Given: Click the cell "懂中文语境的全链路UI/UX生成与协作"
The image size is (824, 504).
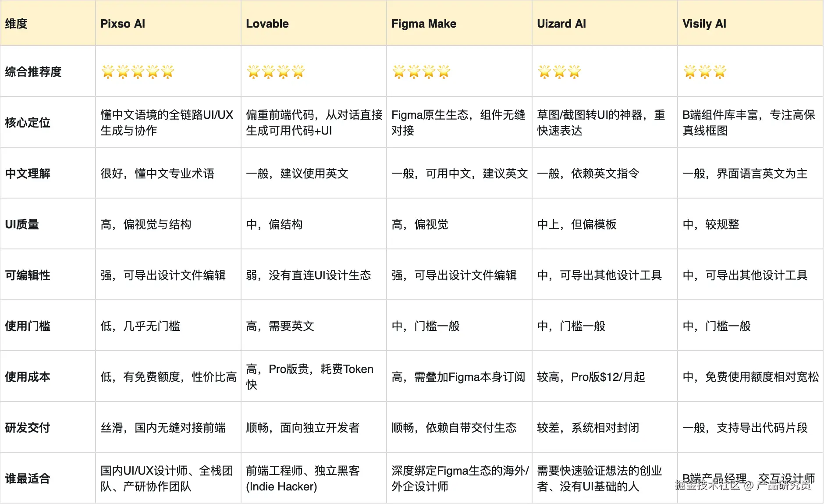Looking at the screenshot, I should tap(168, 122).
